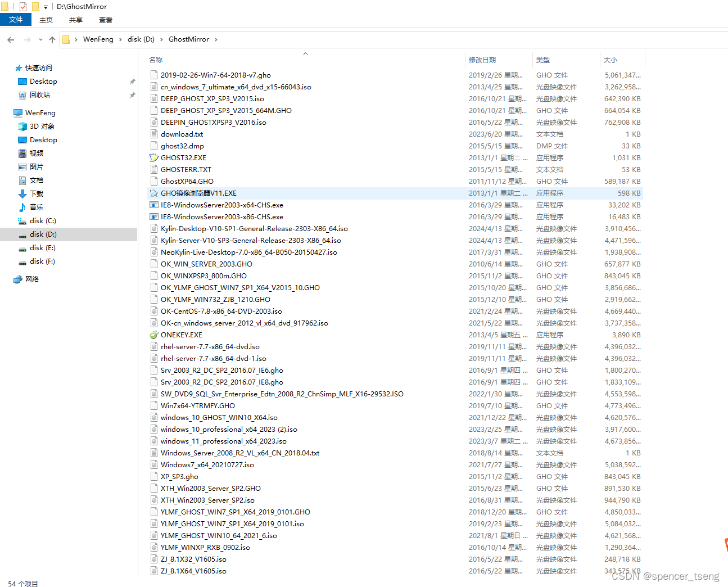This screenshot has height=587, width=728.
Task: Click the 2019-02-26-Win7-64-2018-v7.gho file icon
Action: click(154, 75)
